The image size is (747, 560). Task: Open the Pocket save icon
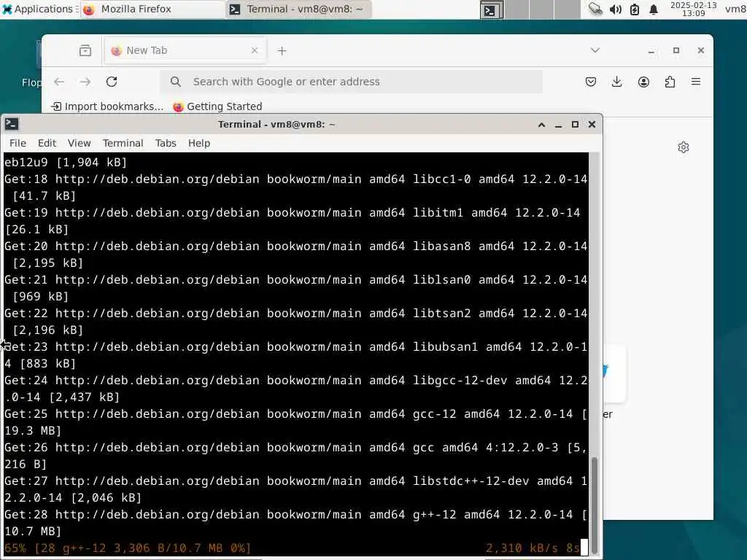(591, 82)
